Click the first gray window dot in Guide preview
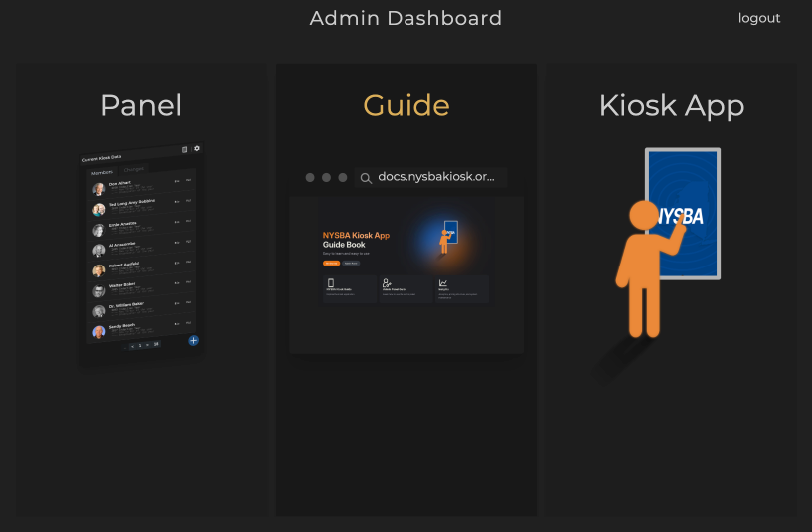This screenshot has width=812, height=532. pyautogui.click(x=310, y=178)
